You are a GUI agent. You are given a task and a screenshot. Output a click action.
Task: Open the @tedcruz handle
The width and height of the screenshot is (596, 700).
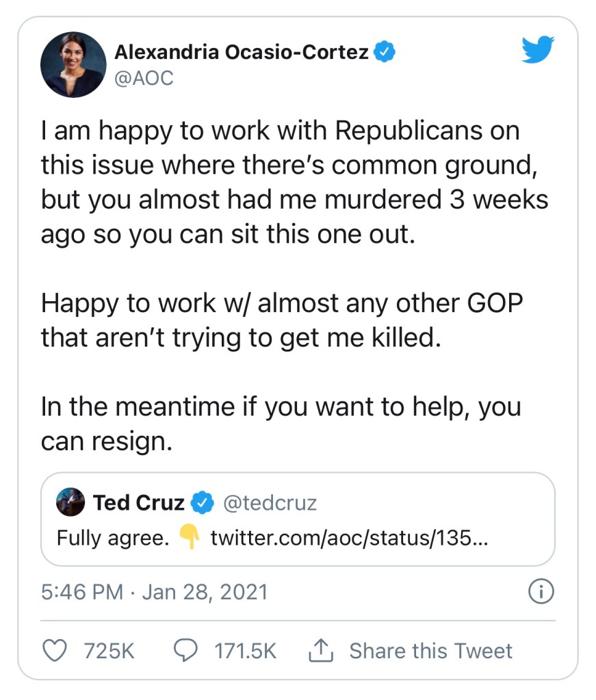(270, 504)
